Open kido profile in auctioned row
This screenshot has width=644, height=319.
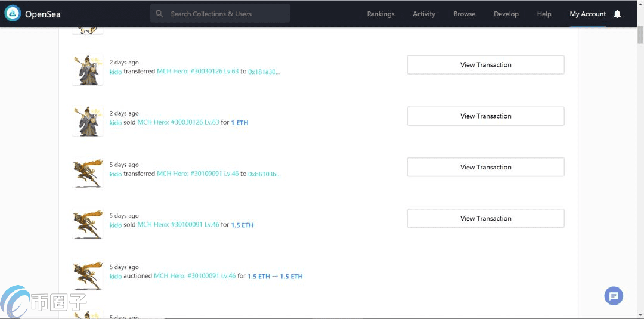pyautogui.click(x=116, y=276)
